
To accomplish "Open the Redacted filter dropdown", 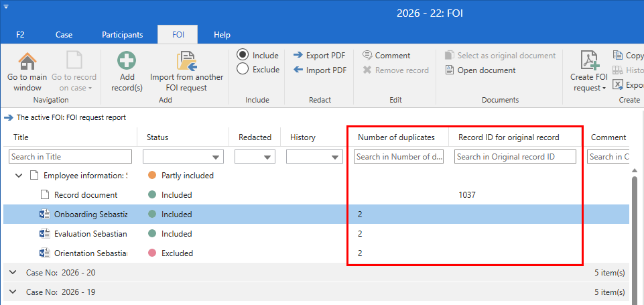I will point(267,157).
